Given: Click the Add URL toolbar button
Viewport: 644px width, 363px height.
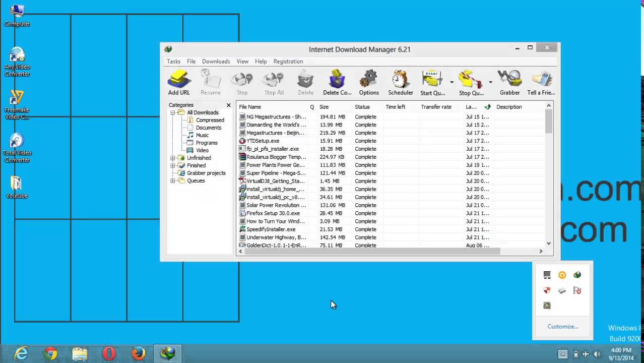Looking at the screenshot, I should tap(179, 83).
